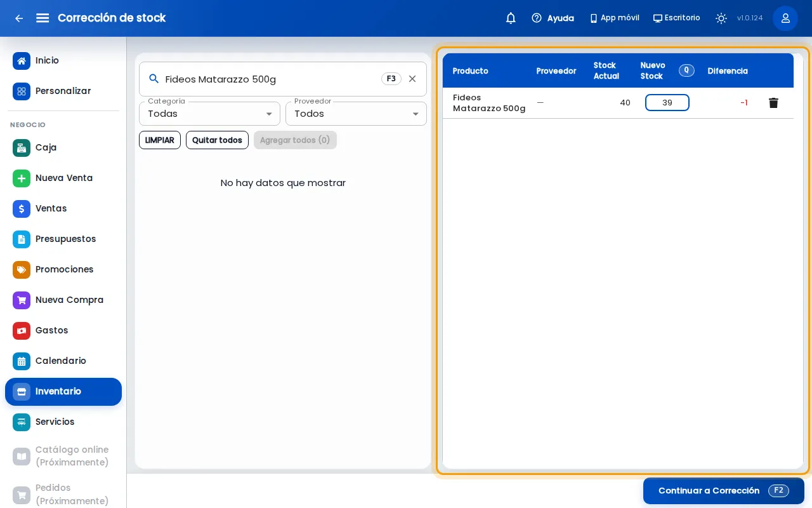812x508 pixels.
Task: Click the Ventas dollar icon
Action: coord(22,209)
